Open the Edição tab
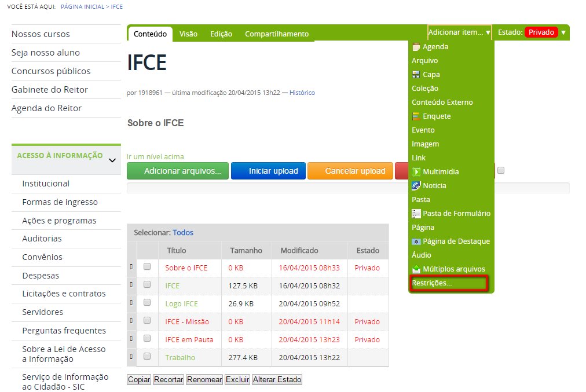Screen dimensions: 586x392 (x=221, y=34)
